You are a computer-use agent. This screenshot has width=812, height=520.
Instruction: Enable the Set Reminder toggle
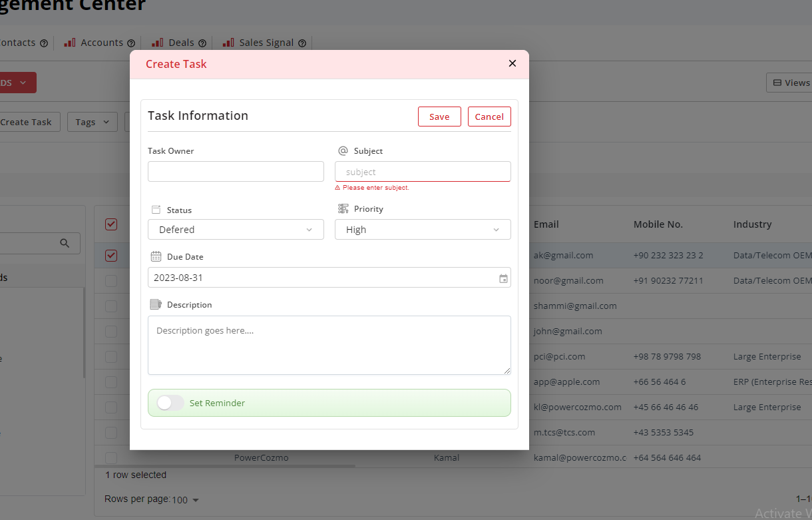[x=170, y=403]
